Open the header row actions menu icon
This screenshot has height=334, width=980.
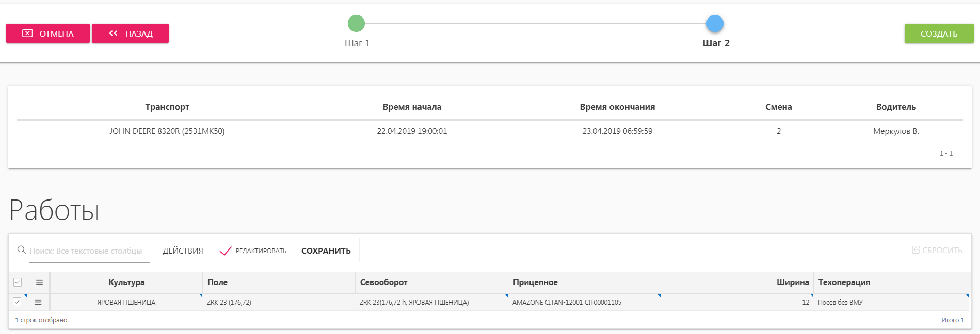(39, 282)
